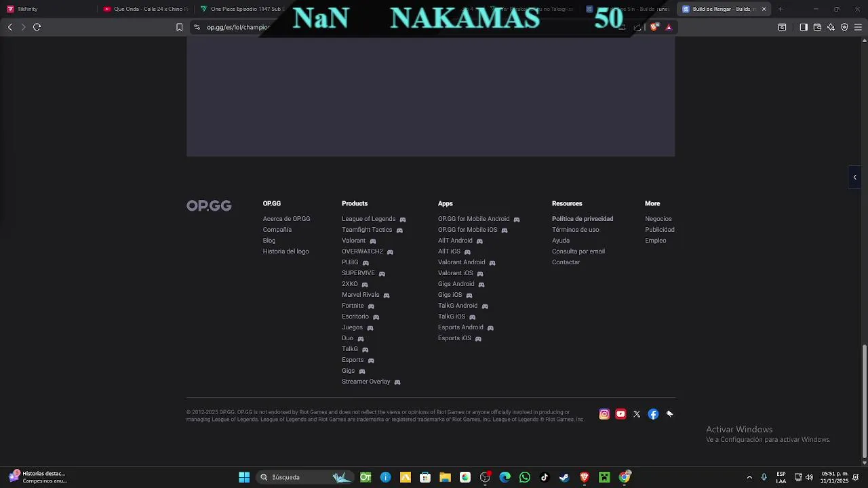This screenshot has height=488, width=868.
Task: Go back to previous page
Action: pyautogui.click(x=9, y=27)
